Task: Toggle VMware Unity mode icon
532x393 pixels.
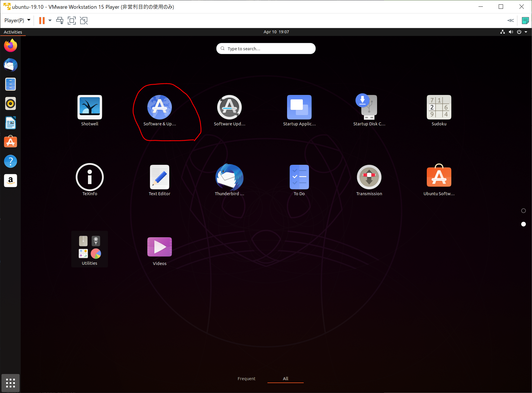Action: pyautogui.click(x=84, y=20)
